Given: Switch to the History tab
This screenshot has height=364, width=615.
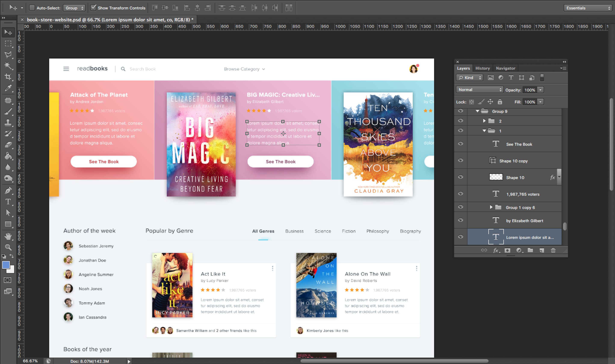Looking at the screenshot, I should (482, 68).
